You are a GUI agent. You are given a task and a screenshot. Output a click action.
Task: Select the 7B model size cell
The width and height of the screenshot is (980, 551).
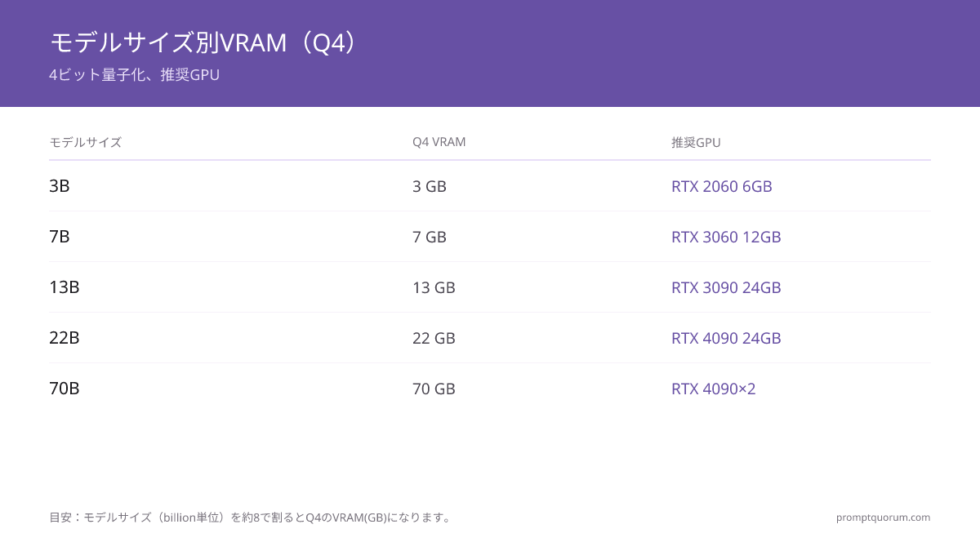pos(60,237)
